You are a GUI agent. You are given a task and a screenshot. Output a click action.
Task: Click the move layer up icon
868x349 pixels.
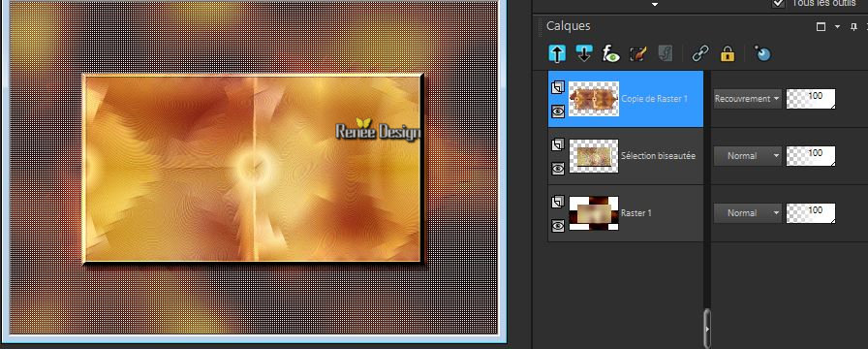pos(557,53)
